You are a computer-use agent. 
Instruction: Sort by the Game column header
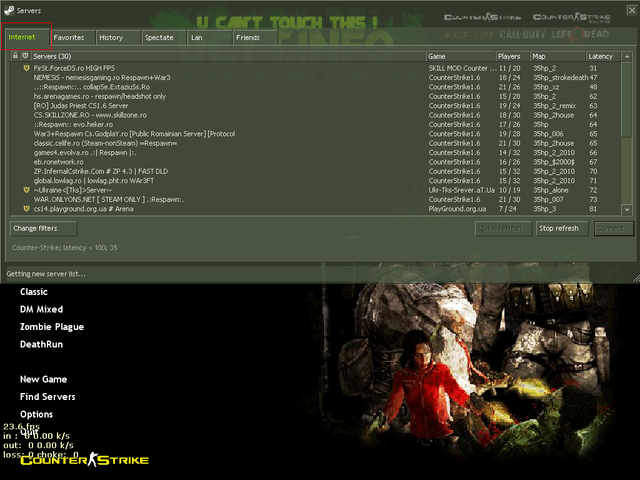(460, 56)
